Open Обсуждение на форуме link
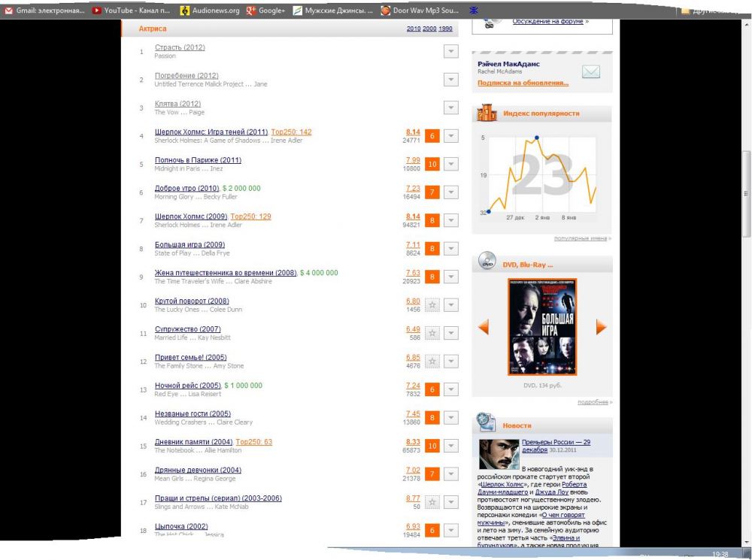This screenshot has width=752, height=560. click(547, 22)
